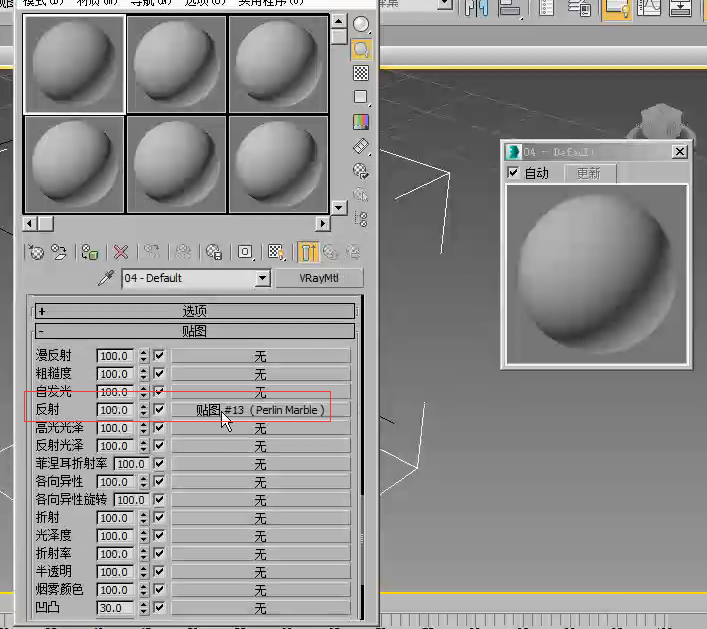707x629 pixels.
Task: Select the bottom-middle material sample slot
Action: 177,164
